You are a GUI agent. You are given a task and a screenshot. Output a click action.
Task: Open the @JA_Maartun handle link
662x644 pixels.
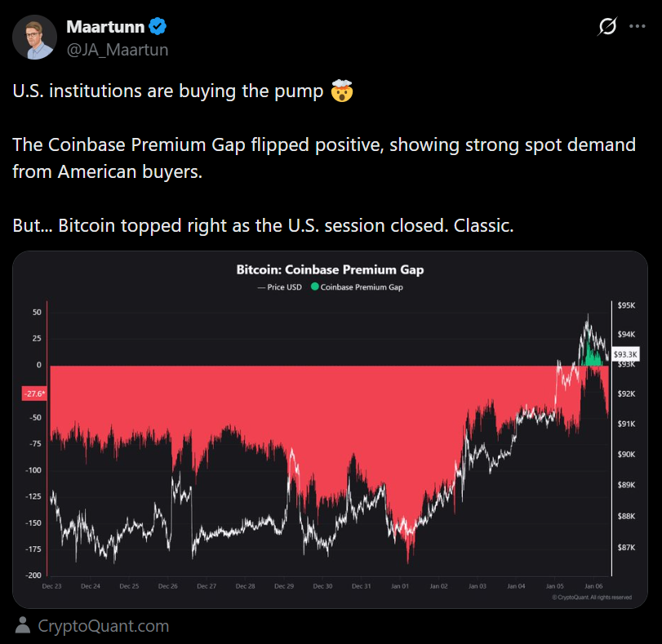[x=117, y=49]
